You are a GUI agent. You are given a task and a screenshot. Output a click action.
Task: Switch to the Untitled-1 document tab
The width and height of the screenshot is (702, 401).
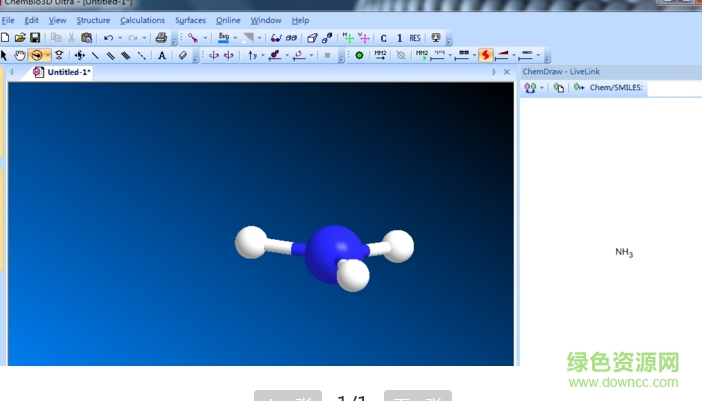(x=62, y=72)
